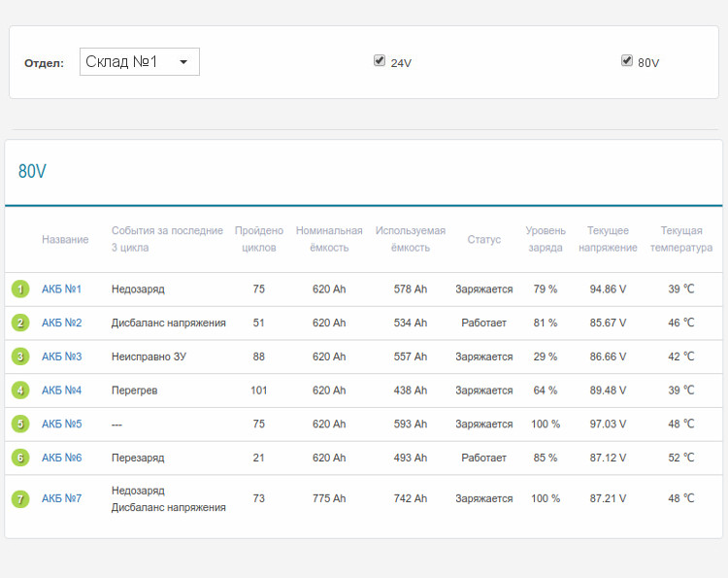The image size is (728, 578).
Task: Open the Склад №1 department dropdown
Action: [x=139, y=61]
